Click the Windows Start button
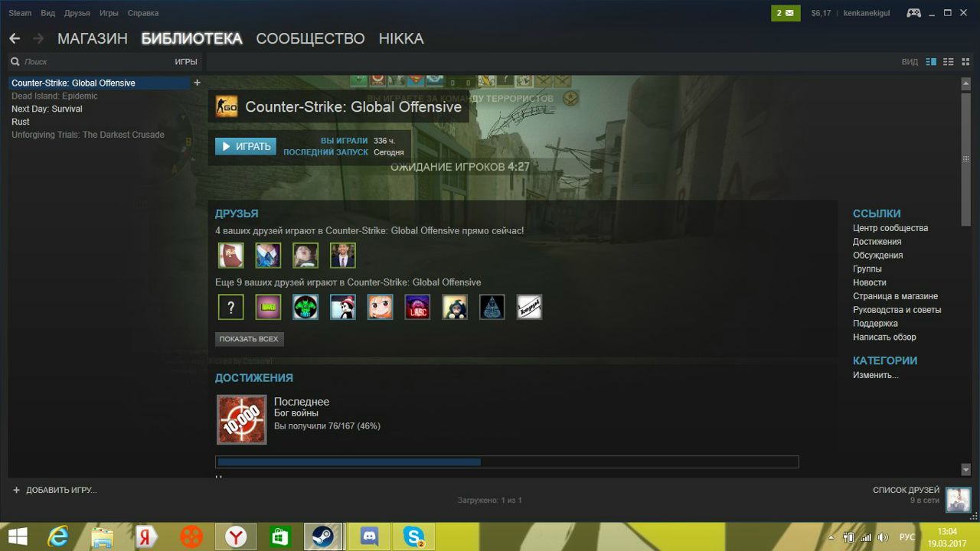This screenshot has height=551, width=980. pyautogui.click(x=18, y=536)
